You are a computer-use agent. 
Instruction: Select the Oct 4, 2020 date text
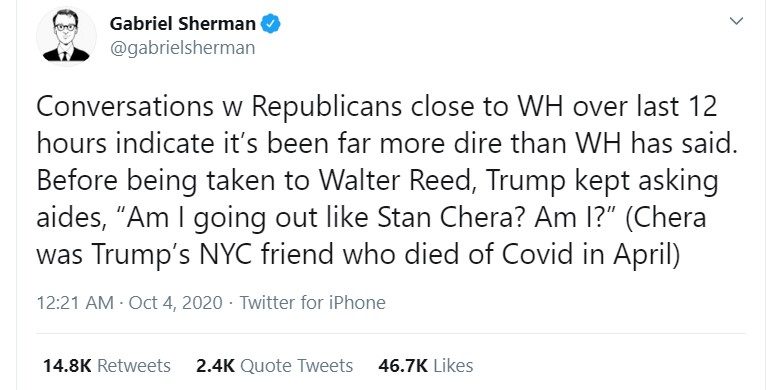(x=176, y=303)
